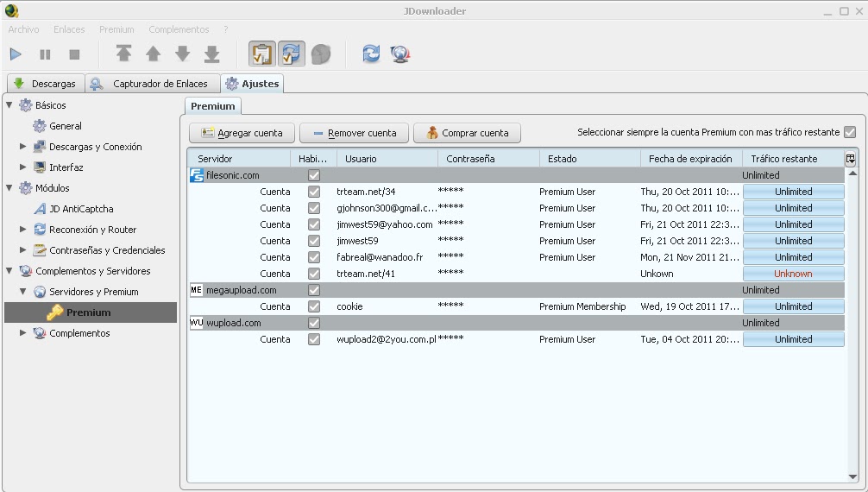The width and height of the screenshot is (868, 492).
Task: Uncheck gjohnson300@gmail account enabled box
Action: [314, 208]
